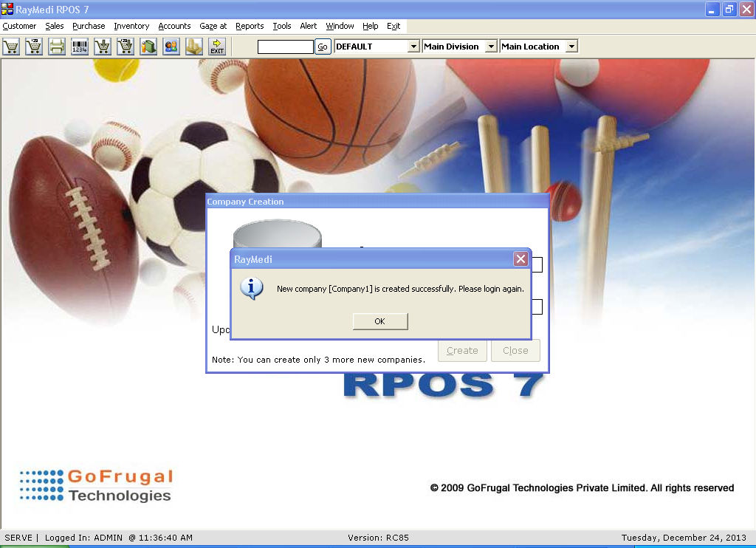
Task: Expand the Main Division dropdown
Action: pos(491,47)
